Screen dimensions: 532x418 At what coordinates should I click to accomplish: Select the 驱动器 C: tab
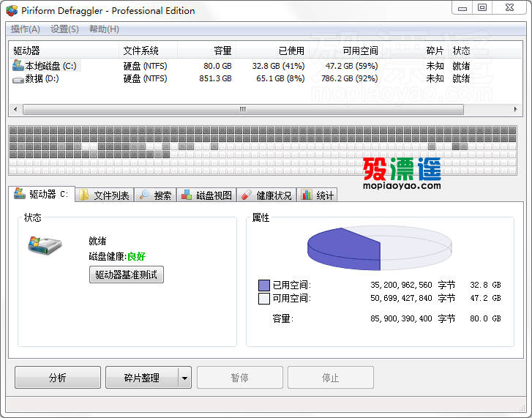click(42, 194)
